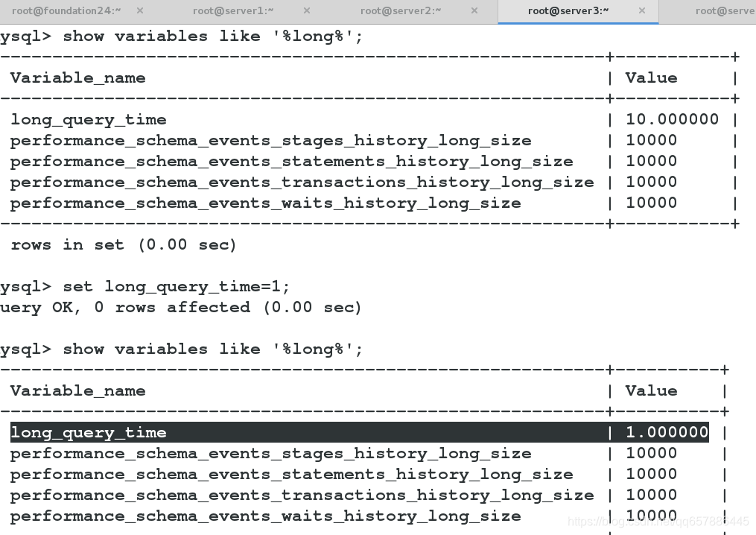Click the first 'show variables like' command line

coord(181,37)
